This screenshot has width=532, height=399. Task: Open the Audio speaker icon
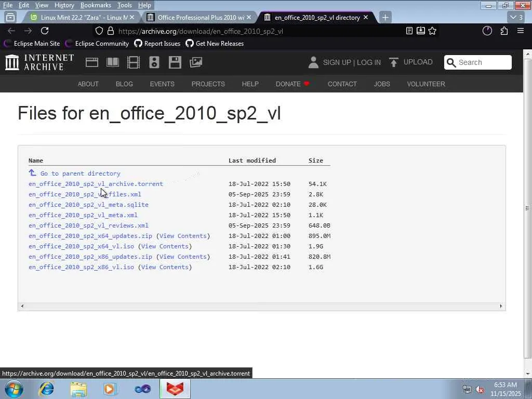coord(154,62)
